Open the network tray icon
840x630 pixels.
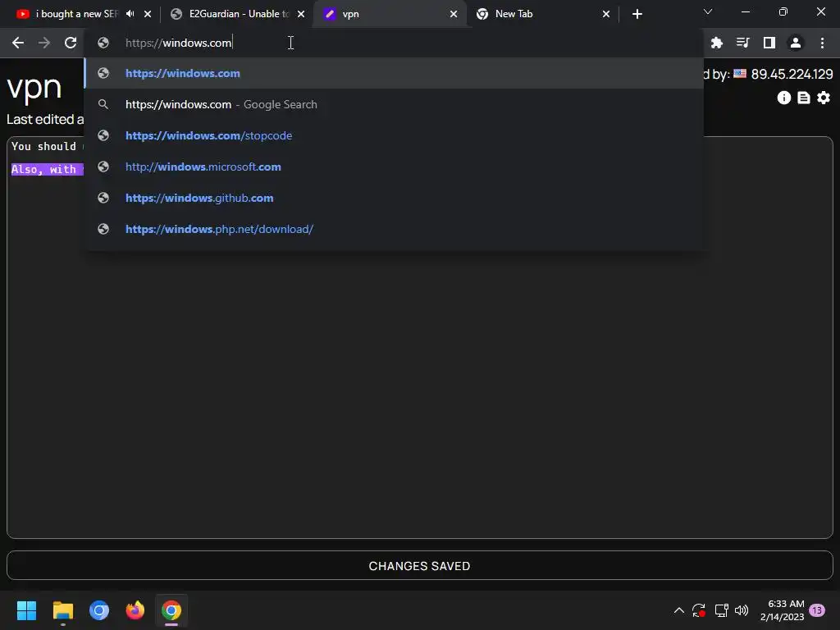pyautogui.click(x=721, y=610)
